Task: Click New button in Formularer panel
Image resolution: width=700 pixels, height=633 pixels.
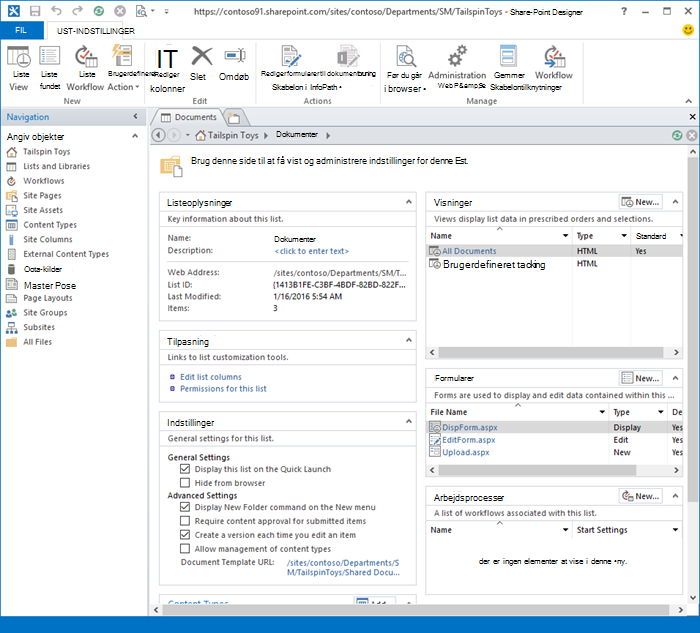Action: [641, 378]
